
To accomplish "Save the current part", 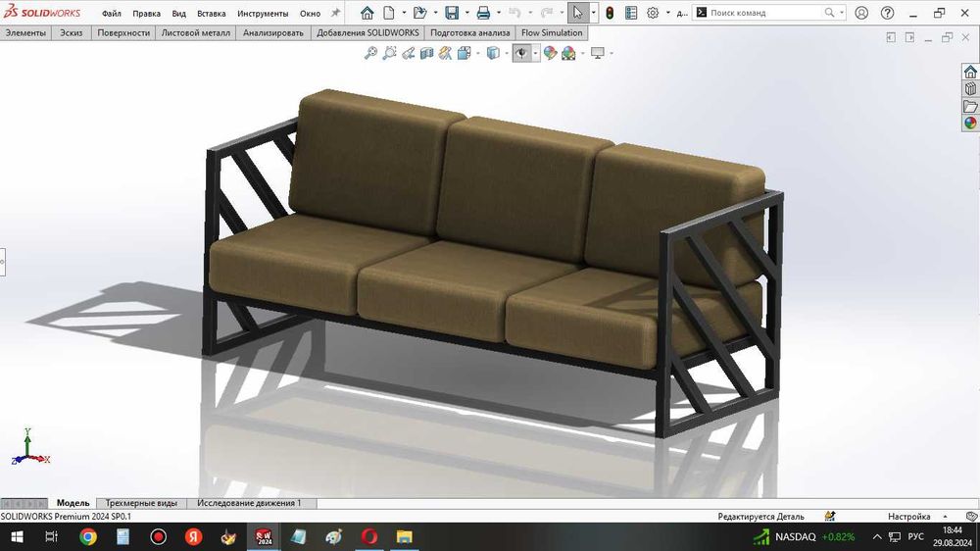I will [452, 13].
